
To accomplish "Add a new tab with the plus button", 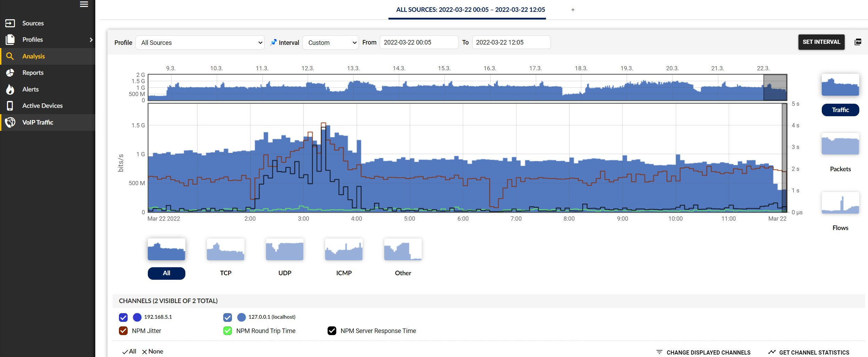I will 573,10.
